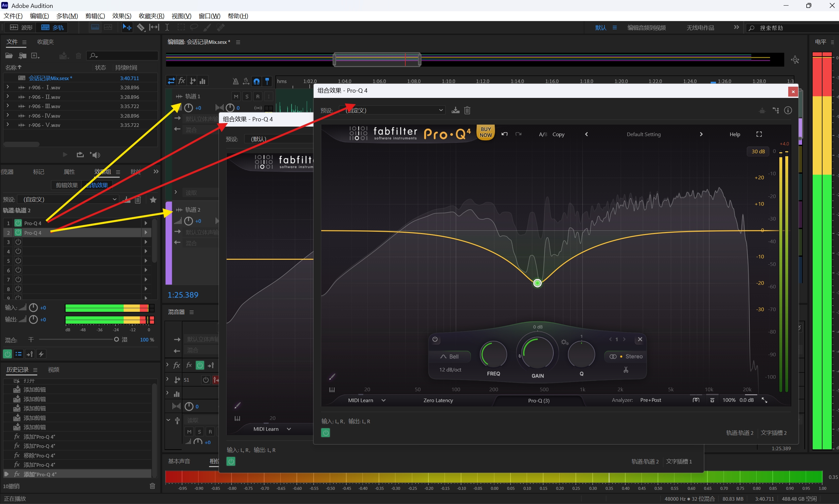Image resolution: width=839 pixels, height=504 pixels.
Task: Click the Help button in Pro-Q
Action: 735,134
